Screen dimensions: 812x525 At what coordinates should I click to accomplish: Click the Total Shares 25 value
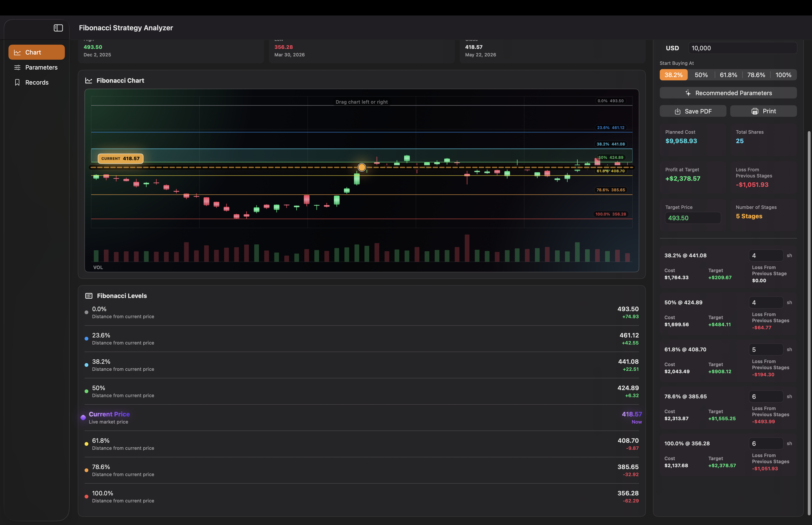[x=739, y=141]
